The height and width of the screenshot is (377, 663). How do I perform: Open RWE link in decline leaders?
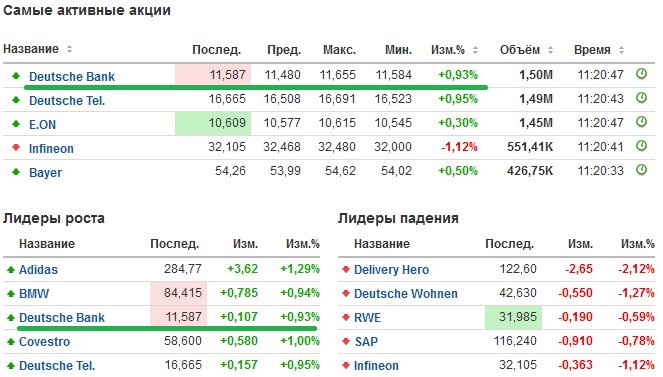[367, 317]
